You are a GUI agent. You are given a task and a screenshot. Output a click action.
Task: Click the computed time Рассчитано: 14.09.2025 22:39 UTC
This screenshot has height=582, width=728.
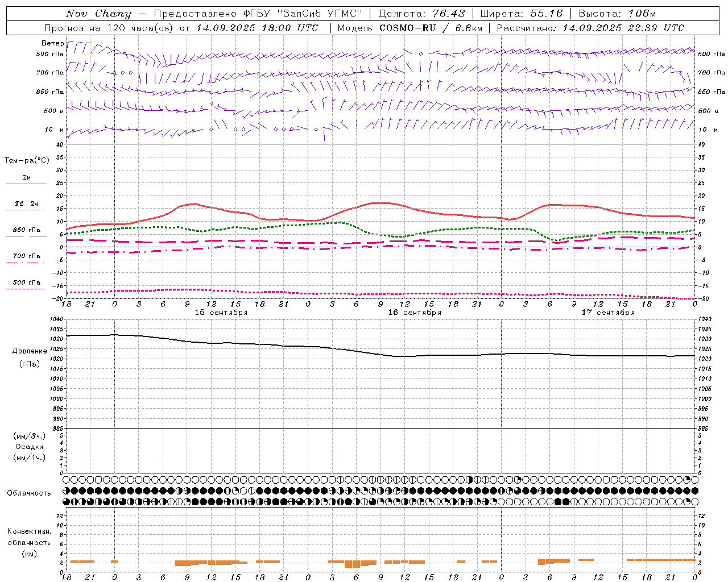(x=590, y=28)
